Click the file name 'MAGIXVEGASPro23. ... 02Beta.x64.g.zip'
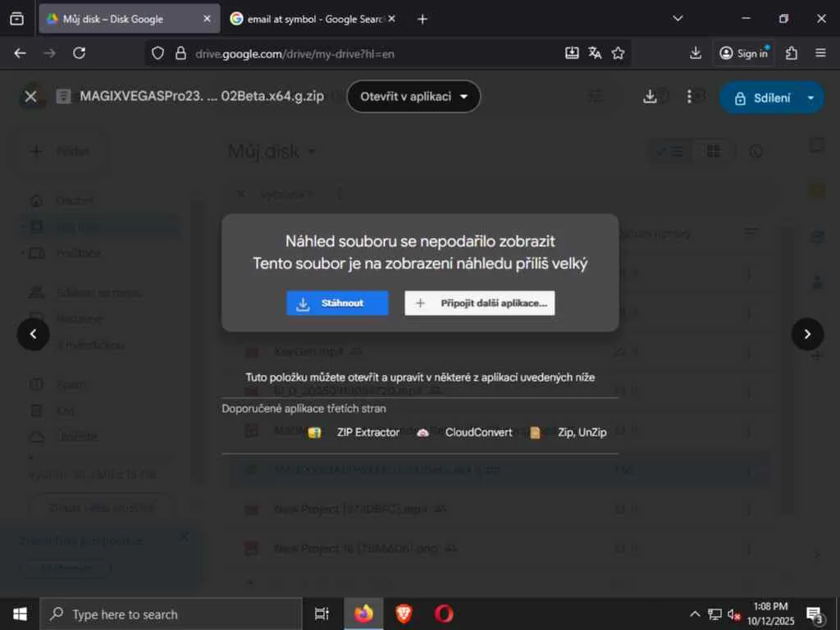Image resolution: width=840 pixels, height=630 pixels. coord(202,97)
